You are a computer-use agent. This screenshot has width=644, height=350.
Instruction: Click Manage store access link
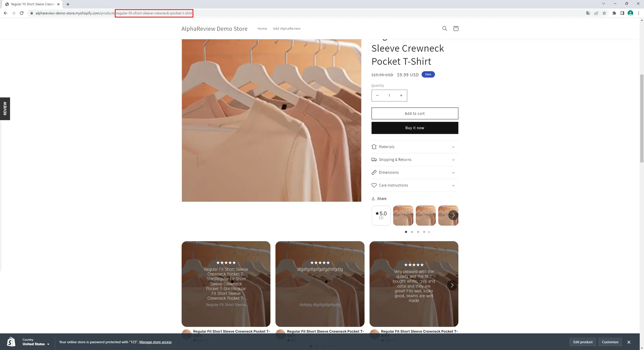155,342
